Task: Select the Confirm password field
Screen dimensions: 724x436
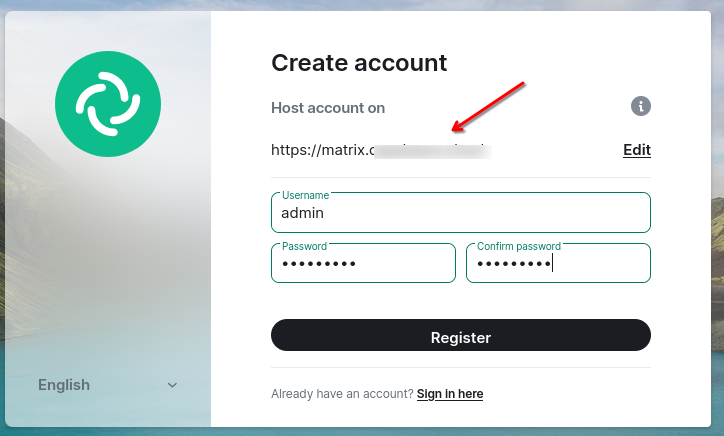Action: tap(558, 263)
